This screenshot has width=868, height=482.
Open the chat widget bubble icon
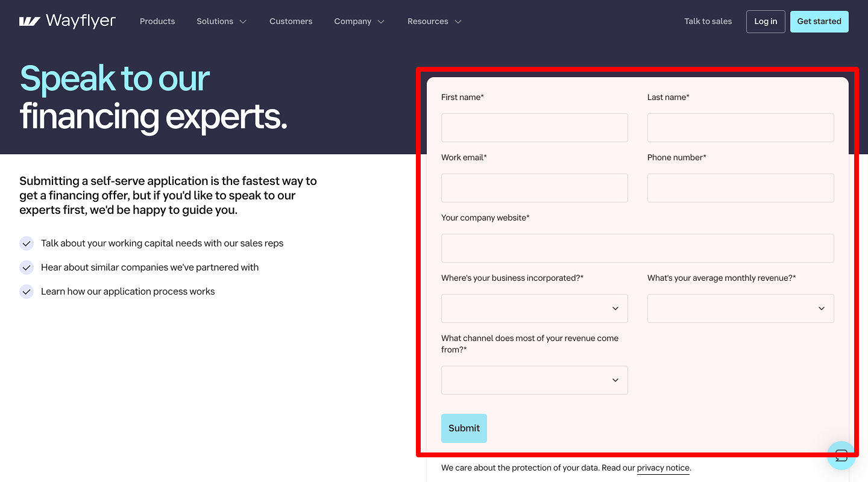841,455
